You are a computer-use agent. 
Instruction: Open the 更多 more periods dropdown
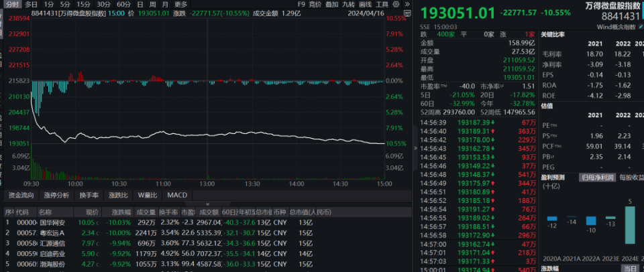[x=180, y=5]
